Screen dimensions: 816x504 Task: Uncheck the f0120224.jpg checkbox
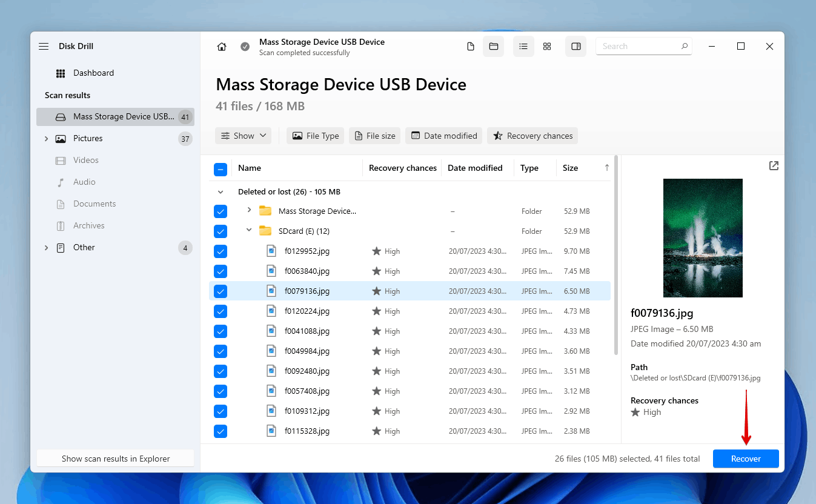[x=221, y=311]
